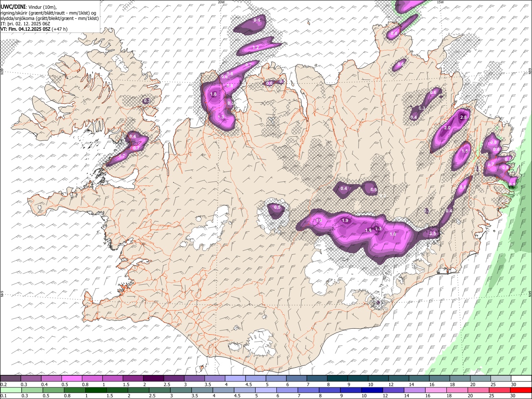Screen dimensions: 532x399
Task: Click the '20W' longitude label
Action: 221,2
